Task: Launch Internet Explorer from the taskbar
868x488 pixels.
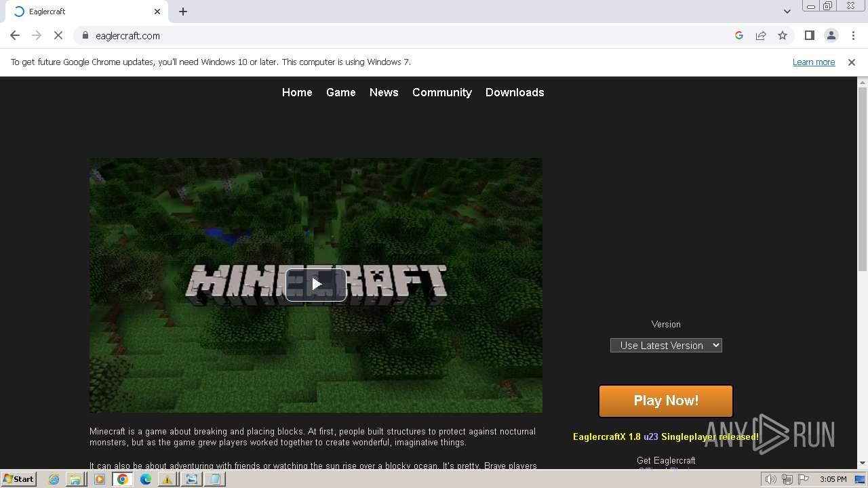Action: point(54,479)
